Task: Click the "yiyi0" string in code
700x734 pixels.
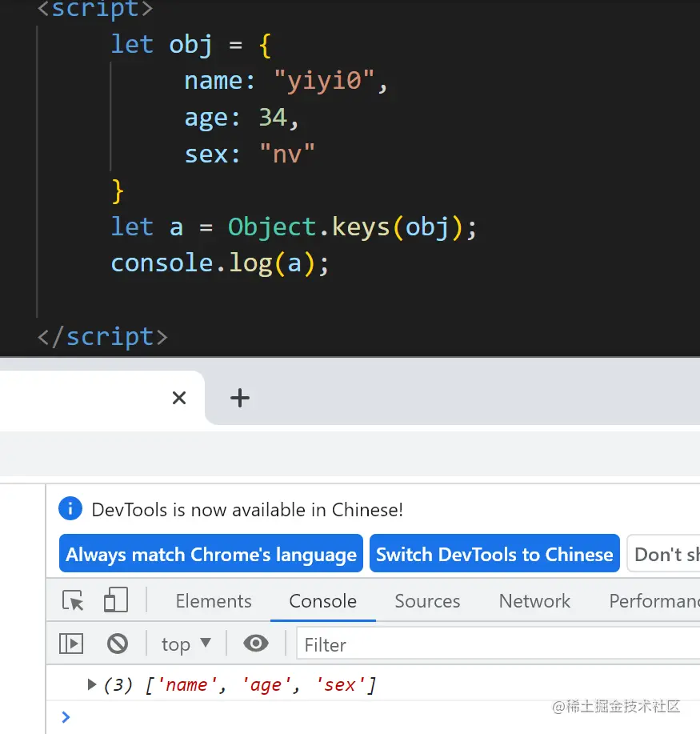Action: point(324,81)
